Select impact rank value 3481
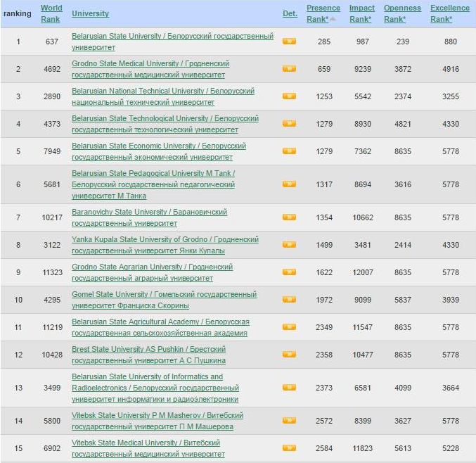 click(x=363, y=245)
